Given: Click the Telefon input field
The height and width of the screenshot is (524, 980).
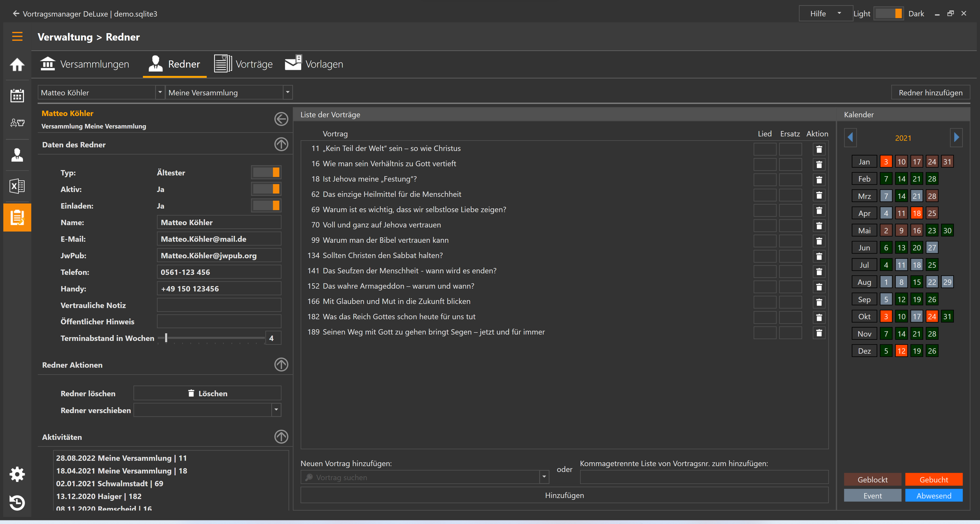Looking at the screenshot, I should point(219,272).
